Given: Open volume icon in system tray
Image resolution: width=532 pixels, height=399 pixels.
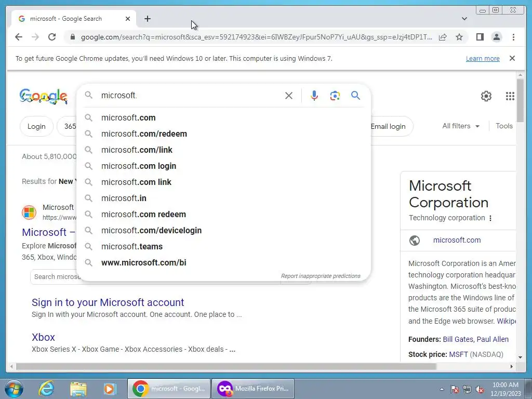Looking at the screenshot, I should coord(480,389).
